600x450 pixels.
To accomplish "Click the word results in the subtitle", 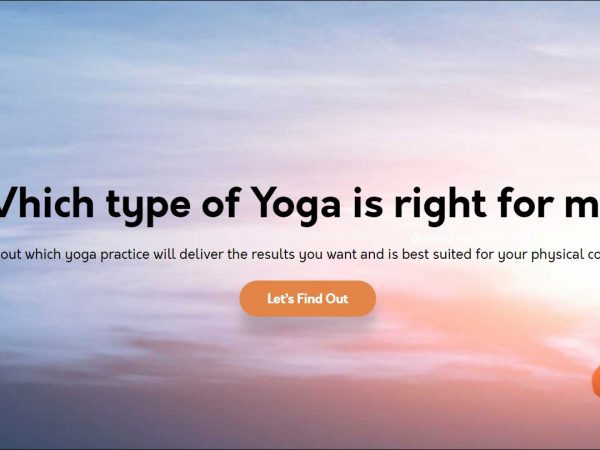I will (273, 254).
